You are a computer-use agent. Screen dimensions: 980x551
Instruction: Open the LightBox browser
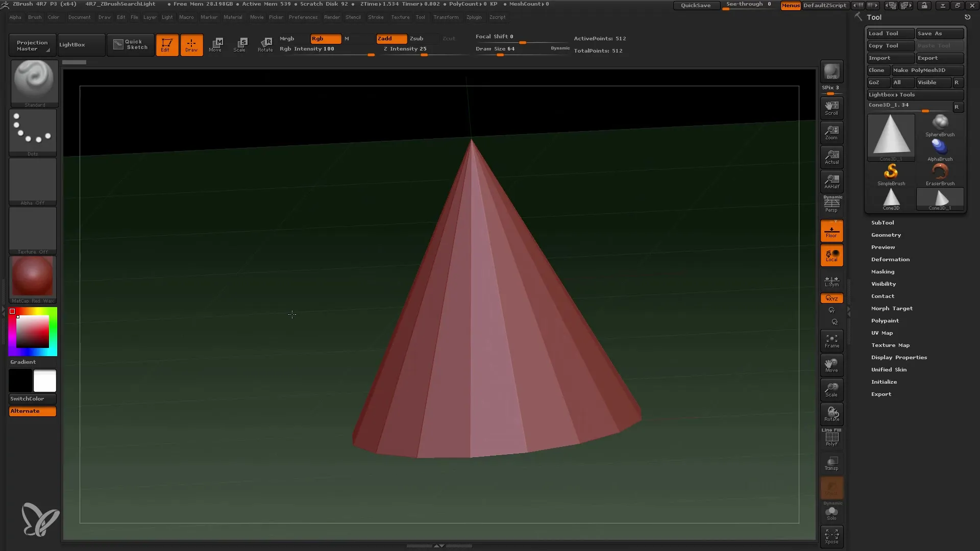[81, 45]
